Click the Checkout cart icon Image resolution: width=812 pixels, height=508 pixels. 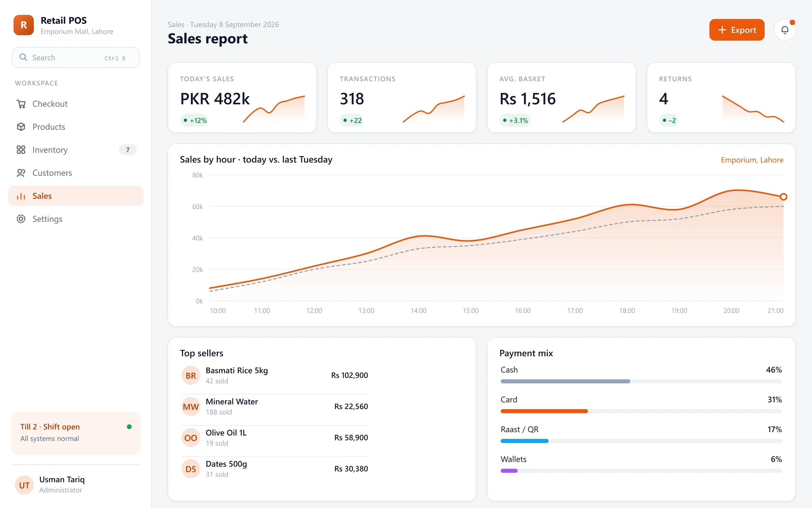21,104
